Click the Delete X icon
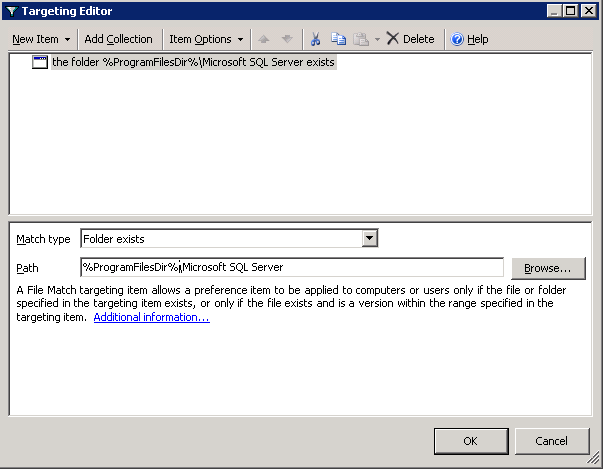The height and width of the screenshot is (469, 603). (x=392, y=39)
